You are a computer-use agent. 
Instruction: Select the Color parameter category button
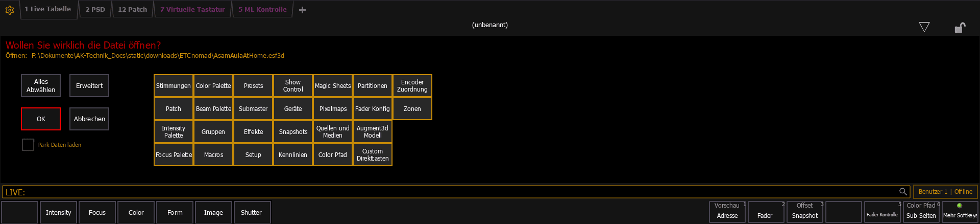pyautogui.click(x=136, y=212)
